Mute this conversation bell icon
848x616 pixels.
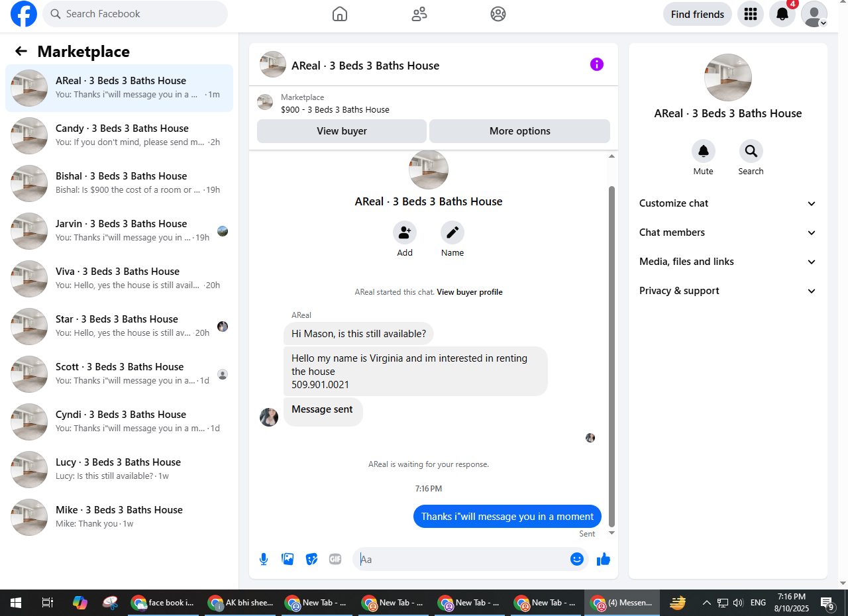point(704,151)
